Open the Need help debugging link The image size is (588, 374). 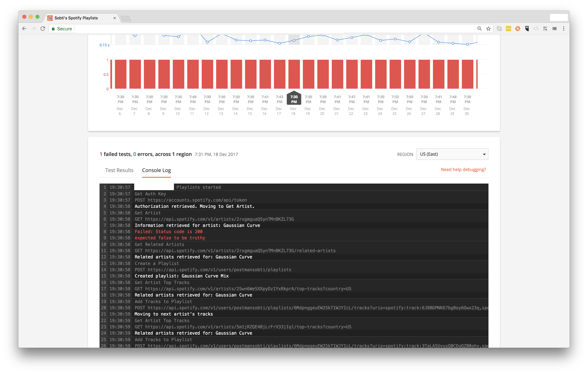coord(463,169)
